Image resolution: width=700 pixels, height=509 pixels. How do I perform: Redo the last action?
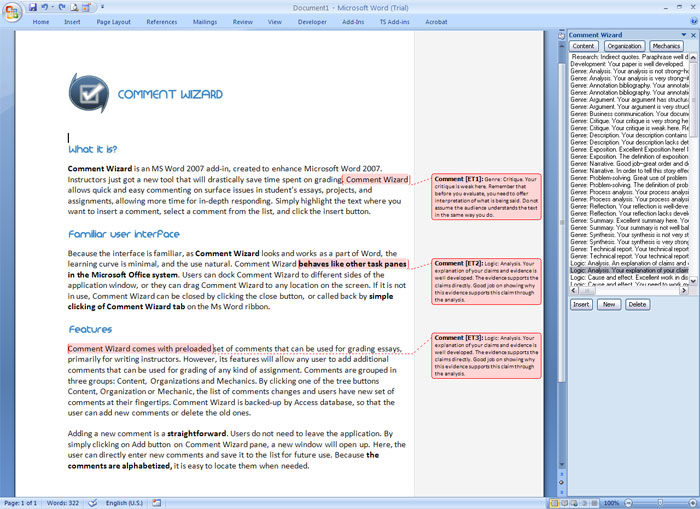pos(62,7)
